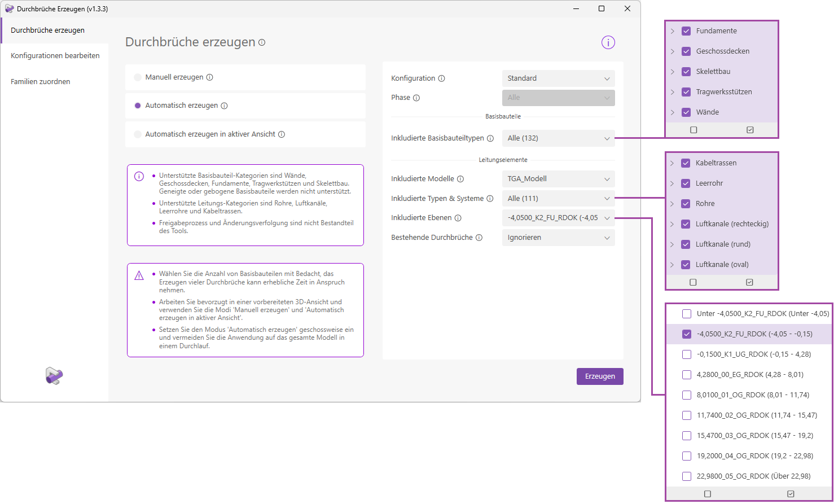Screen dimensions: 834x504
Task: Check the 4,2800_00_EG_RDOK level checkbox
Action: coord(687,375)
